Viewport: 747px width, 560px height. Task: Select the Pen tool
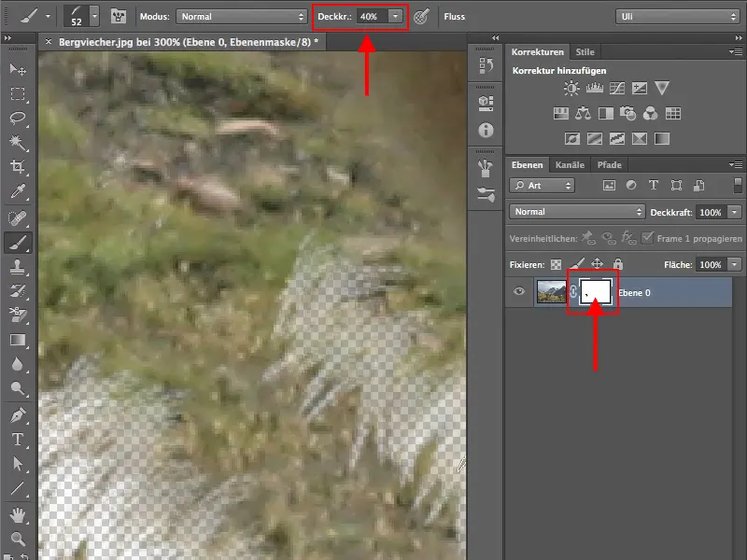(x=18, y=415)
